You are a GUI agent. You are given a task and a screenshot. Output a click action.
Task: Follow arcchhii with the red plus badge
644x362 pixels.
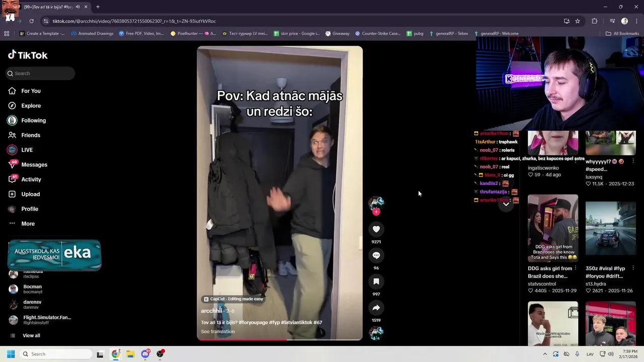tap(376, 212)
